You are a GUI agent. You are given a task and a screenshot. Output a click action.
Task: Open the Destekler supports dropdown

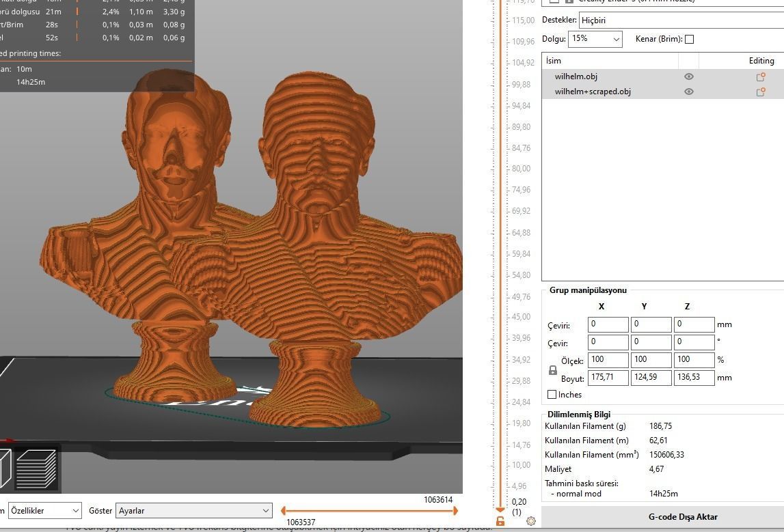click(681, 20)
